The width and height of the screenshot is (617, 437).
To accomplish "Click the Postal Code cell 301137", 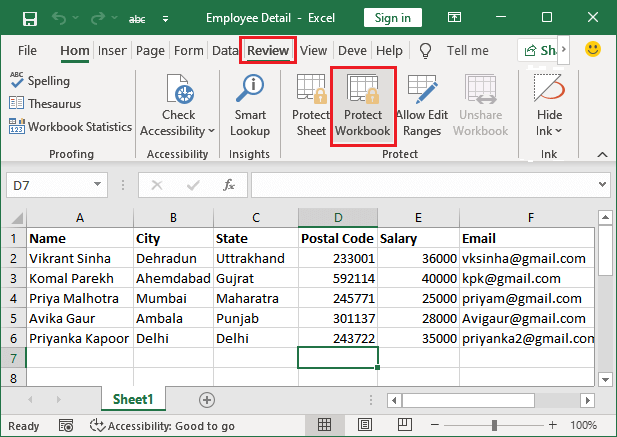I will pyautogui.click(x=338, y=319).
